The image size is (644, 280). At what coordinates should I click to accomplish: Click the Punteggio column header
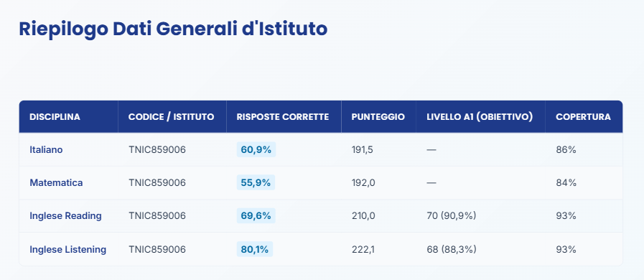pyautogui.click(x=378, y=116)
